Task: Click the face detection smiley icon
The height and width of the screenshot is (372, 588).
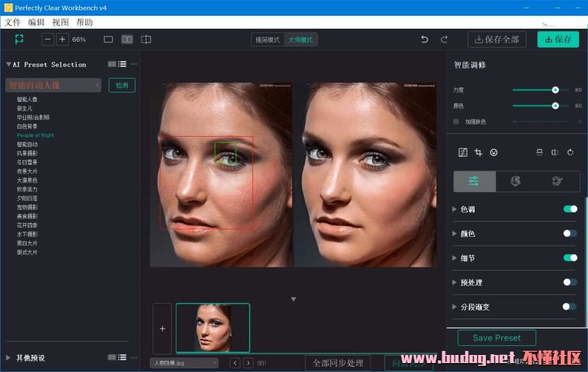Action: 494,152
